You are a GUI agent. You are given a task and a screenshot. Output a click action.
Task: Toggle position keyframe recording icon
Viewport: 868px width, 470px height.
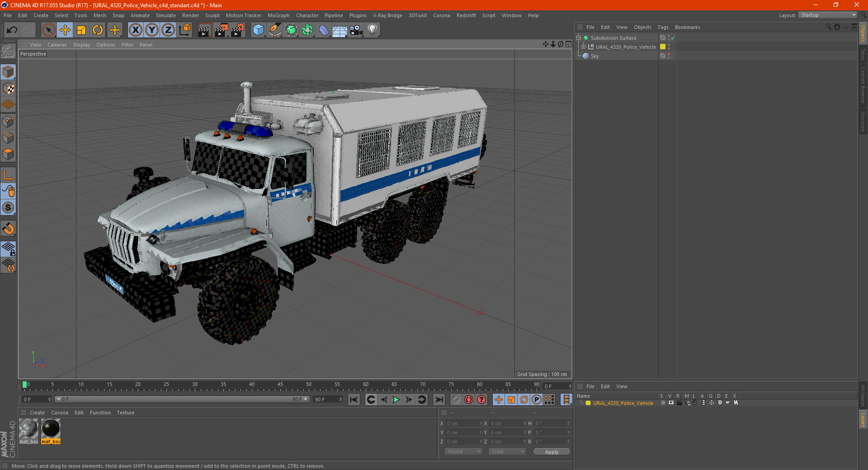[498, 399]
